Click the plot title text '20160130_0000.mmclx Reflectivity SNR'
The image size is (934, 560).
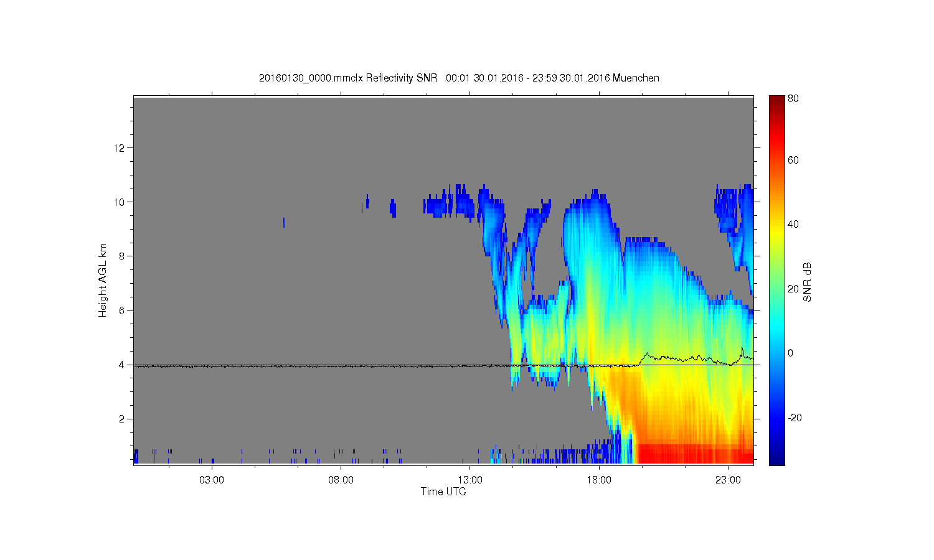(x=348, y=78)
